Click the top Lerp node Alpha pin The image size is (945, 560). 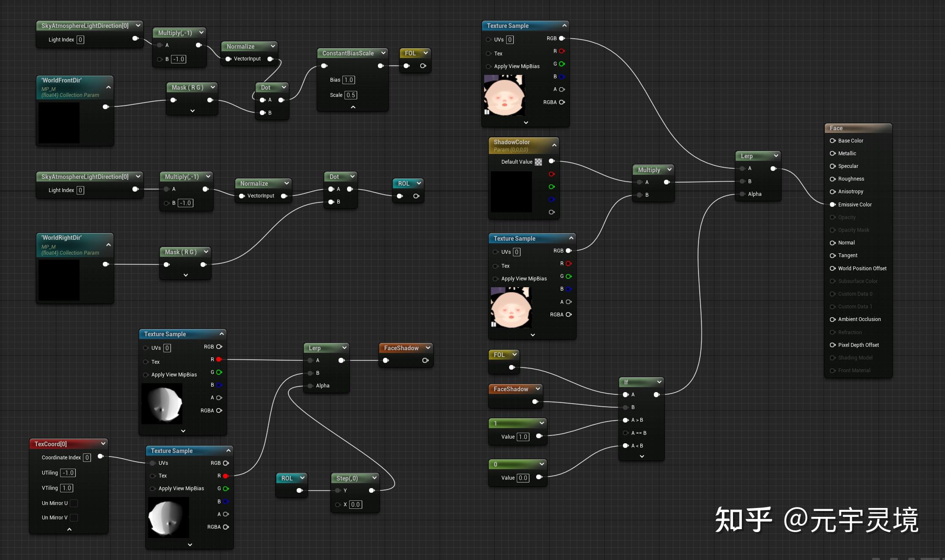coord(742,194)
